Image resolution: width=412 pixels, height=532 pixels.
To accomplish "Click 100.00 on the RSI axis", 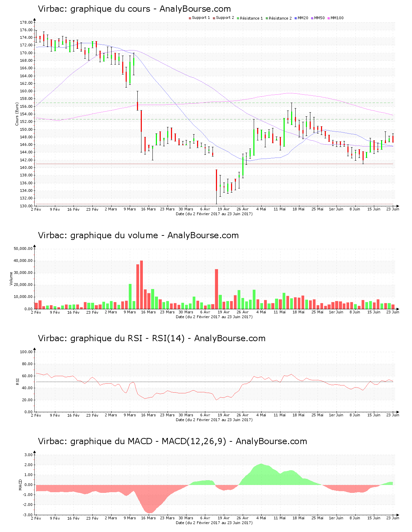I will pyautogui.click(x=26, y=352).
